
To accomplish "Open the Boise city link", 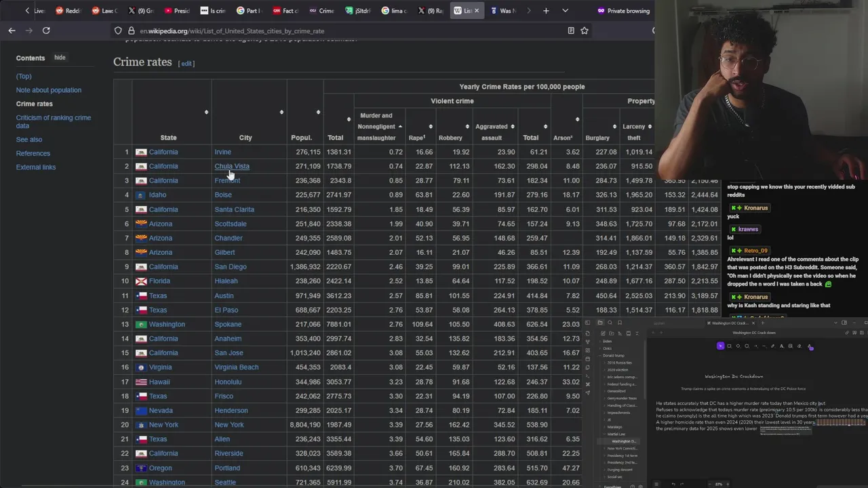I will pos(223,195).
